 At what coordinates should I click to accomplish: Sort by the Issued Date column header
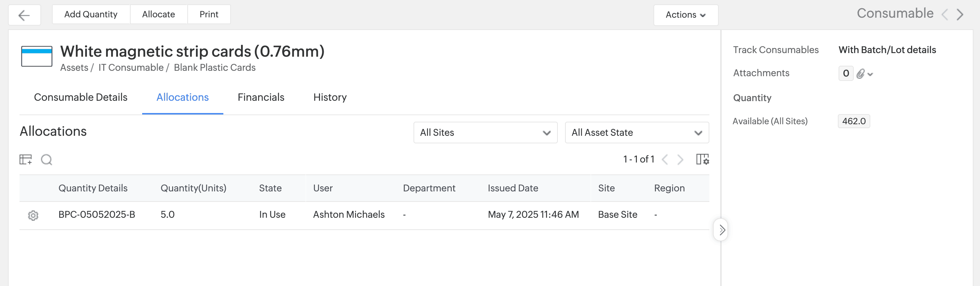click(x=512, y=188)
